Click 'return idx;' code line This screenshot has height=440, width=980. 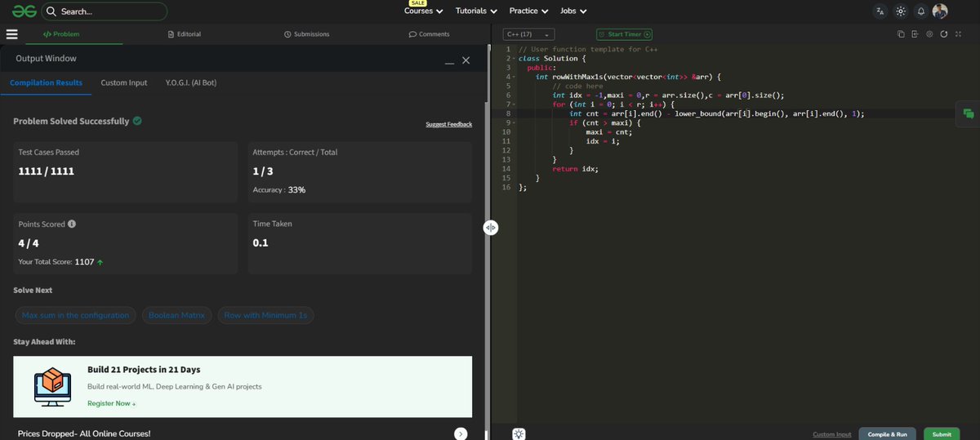click(575, 168)
